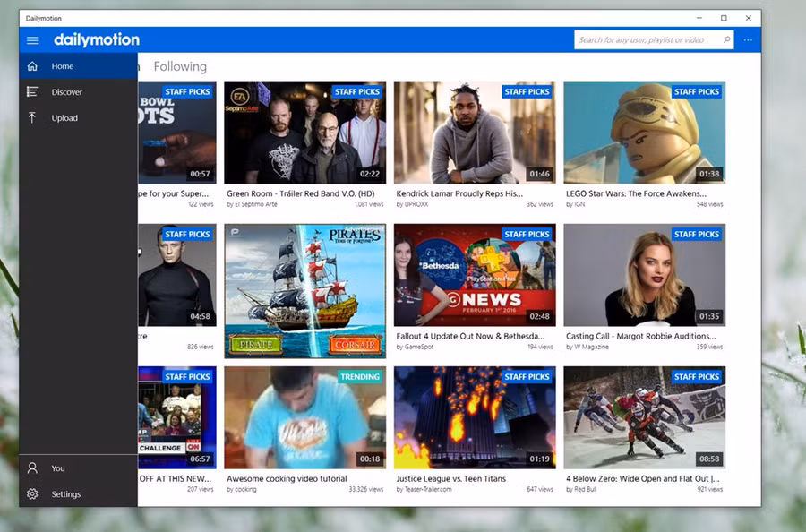The height and width of the screenshot is (532, 806).
Task: Play the Justice League vs. Teen Titans video
Action: point(475,416)
